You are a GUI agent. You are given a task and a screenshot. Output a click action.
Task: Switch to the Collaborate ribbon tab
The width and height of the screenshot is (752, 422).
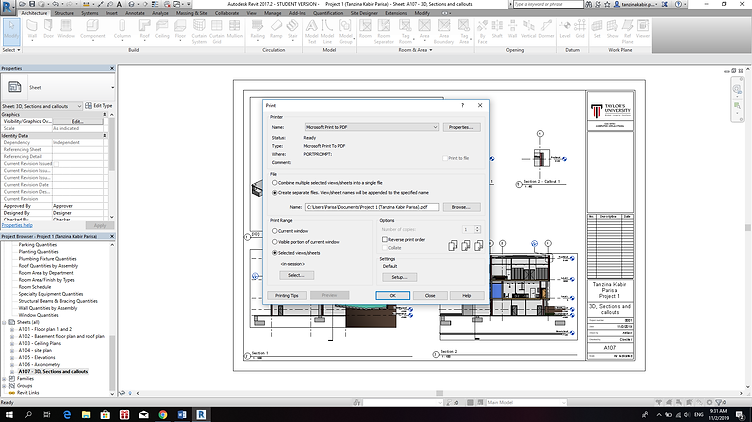227,13
